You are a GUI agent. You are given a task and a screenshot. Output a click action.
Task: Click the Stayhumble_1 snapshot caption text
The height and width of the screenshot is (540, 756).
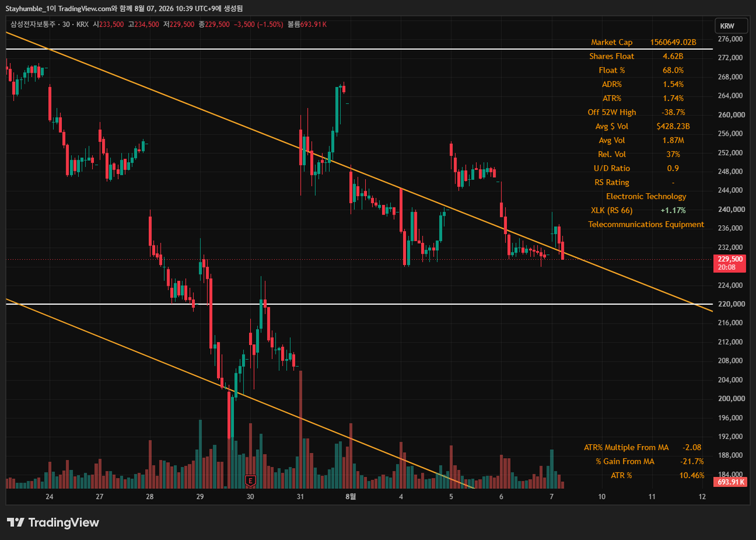[124, 9]
